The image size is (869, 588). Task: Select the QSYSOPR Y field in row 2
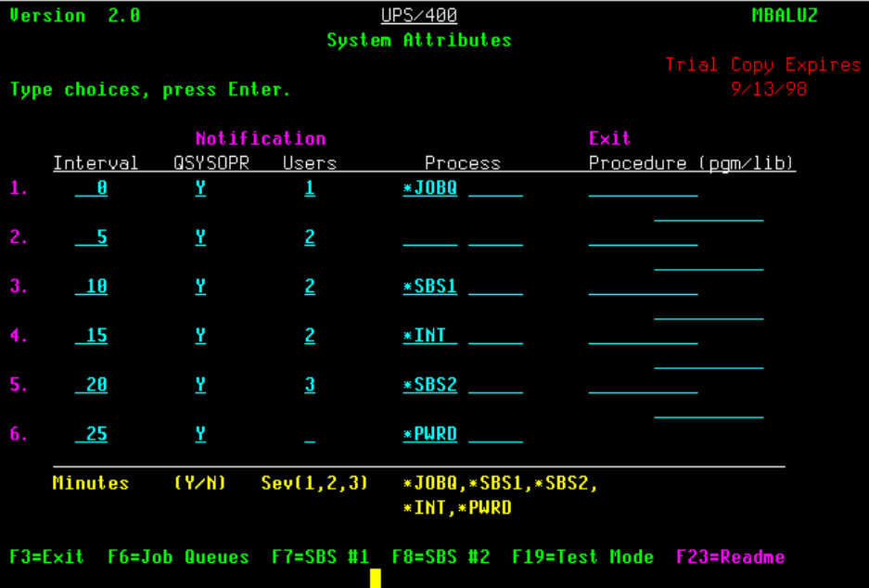tap(200, 237)
